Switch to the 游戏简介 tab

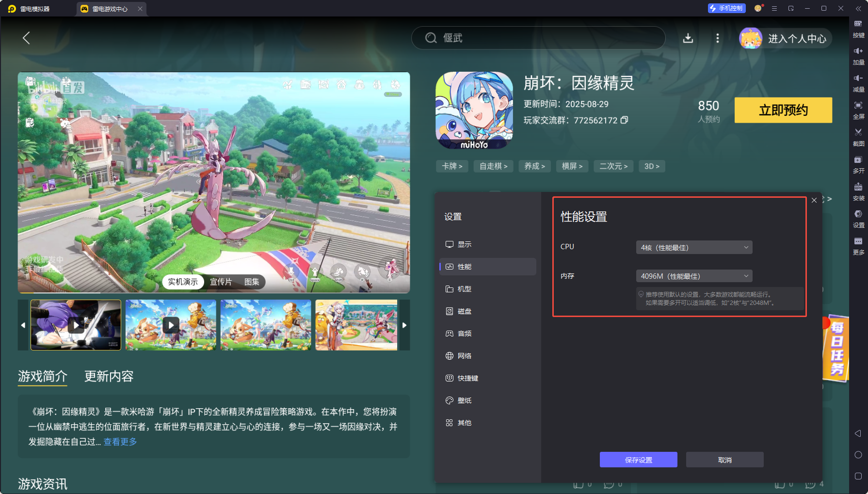pos(43,376)
